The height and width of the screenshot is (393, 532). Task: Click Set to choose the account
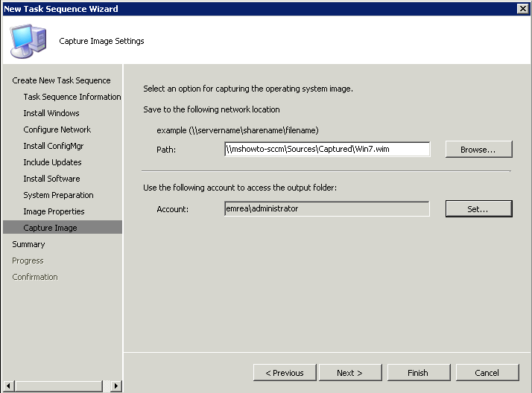(x=478, y=209)
